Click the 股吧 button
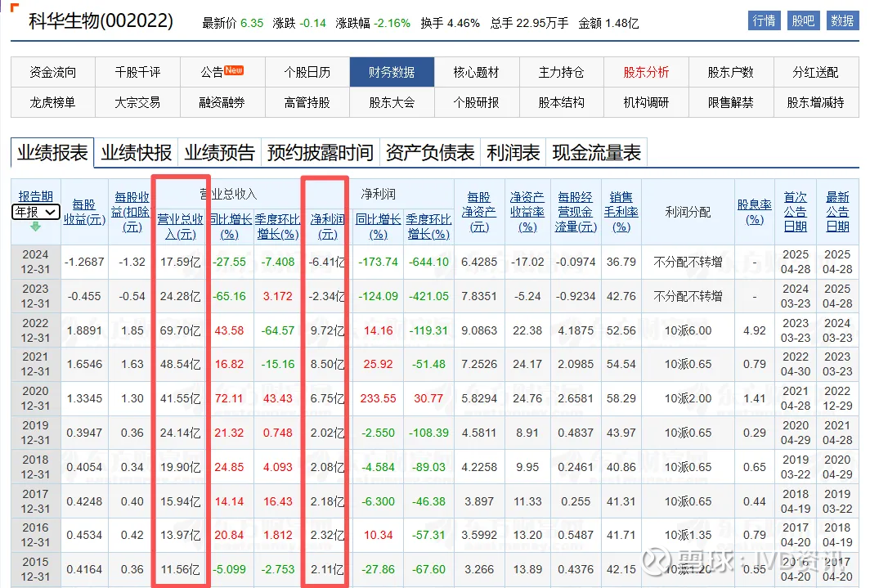The width and height of the screenshot is (870, 588). (x=803, y=20)
